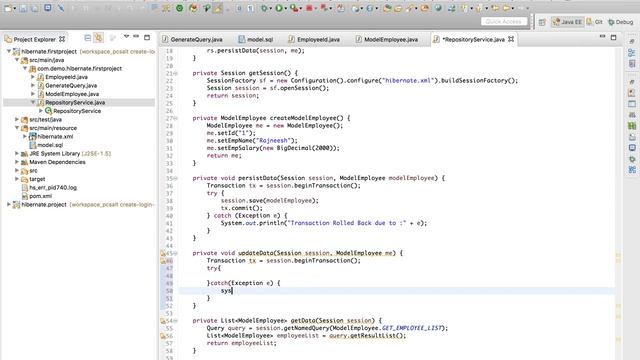The width and height of the screenshot is (640, 360).
Task: Click in editor after 'sys' on line 50
Action: pos(232,291)
